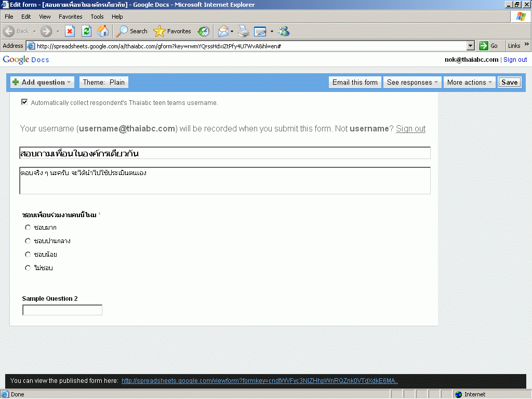Click the Sample Question 2 text field
532x399 pixels.
point(62,310)
